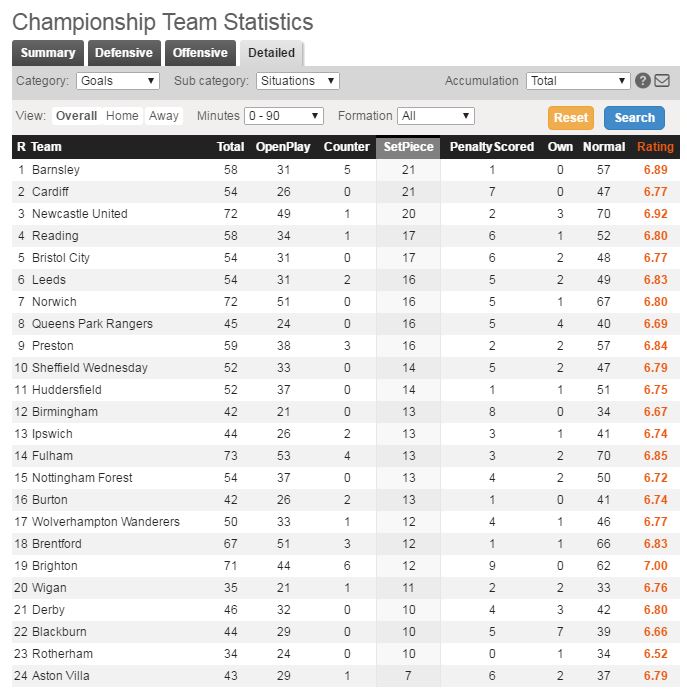
Task: Open the Newcastle United team link
Action: tap(80, 214)
